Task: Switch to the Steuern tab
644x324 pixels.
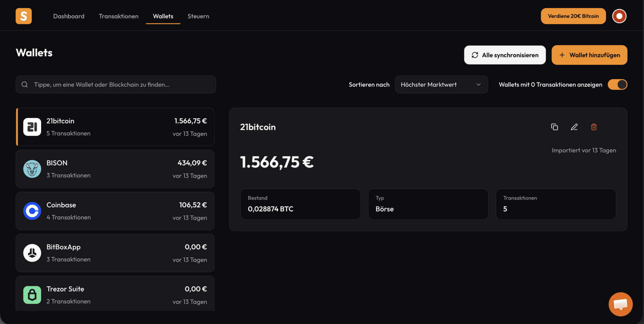Action: pos(198,16)
